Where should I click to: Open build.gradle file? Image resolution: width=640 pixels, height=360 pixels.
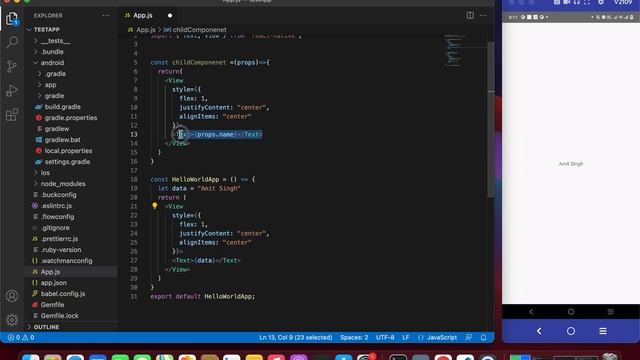[62, 107]
